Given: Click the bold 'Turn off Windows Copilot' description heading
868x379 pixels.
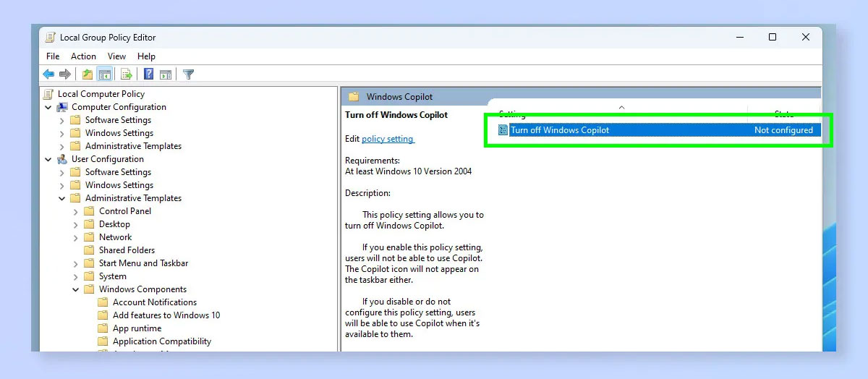Looking at the screenshot, I should pos(396,114).
